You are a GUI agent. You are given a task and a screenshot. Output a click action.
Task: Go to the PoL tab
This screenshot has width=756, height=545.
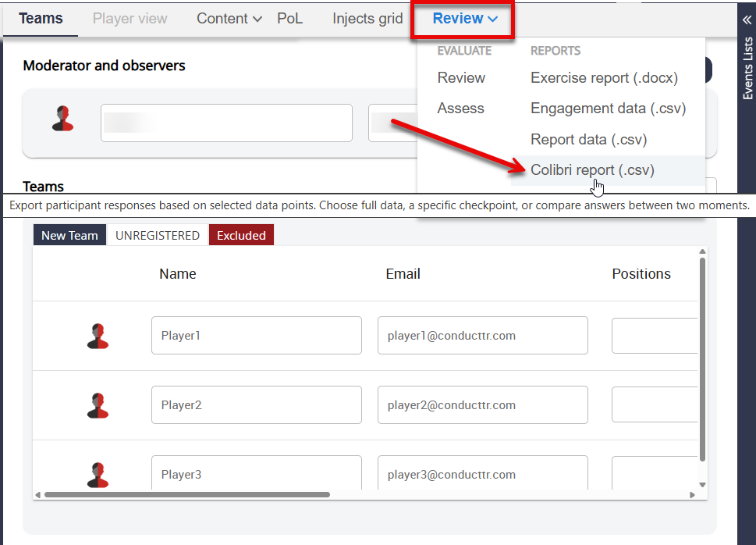[x=289, y=19]
